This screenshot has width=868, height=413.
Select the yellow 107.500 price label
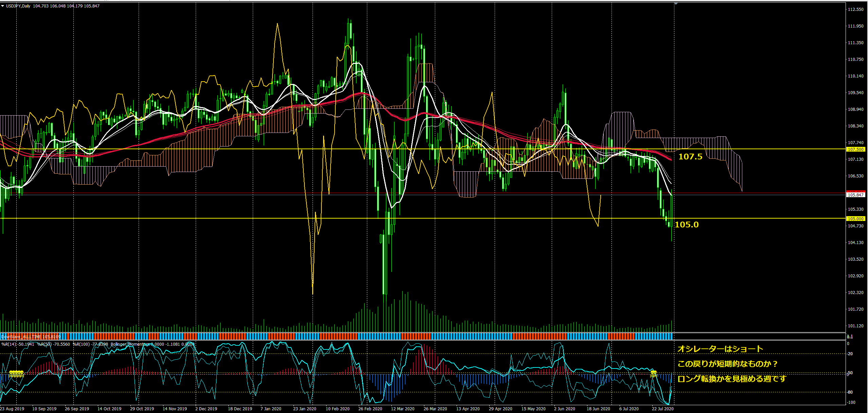(855, 149)
